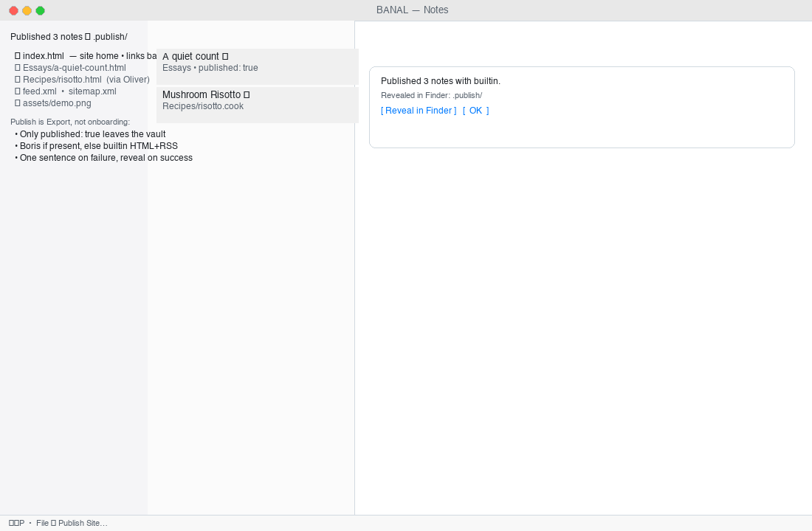
Task: Open the A quiet count note
Action: click(258, 67)
